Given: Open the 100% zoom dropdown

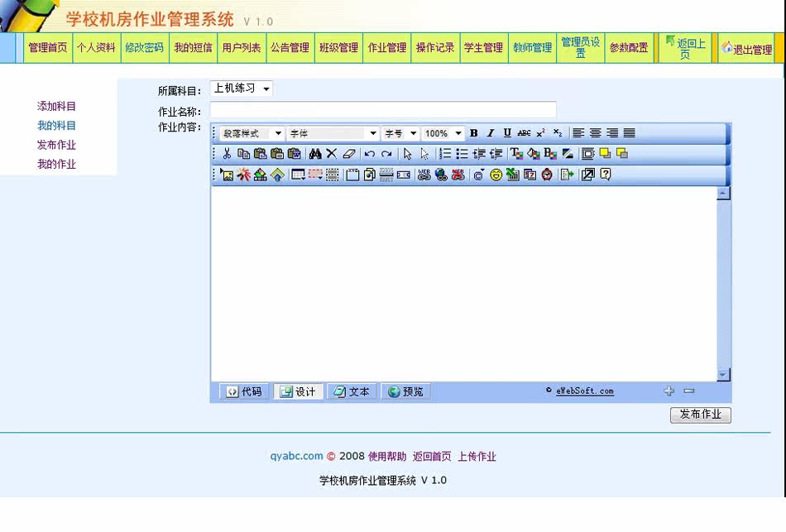Looking at the screenshot, I should point(443,133).
